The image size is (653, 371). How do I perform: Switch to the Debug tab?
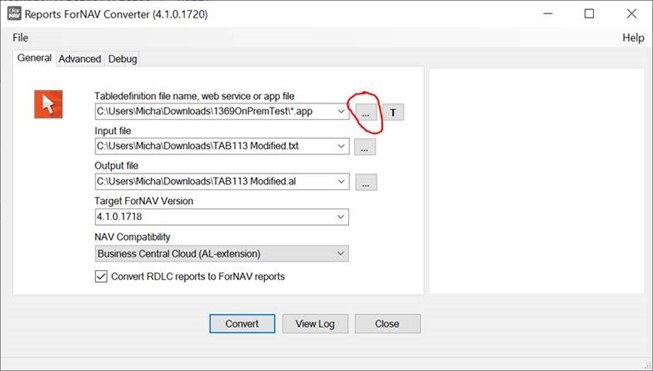pyautogui.click(x=122, y=59)
